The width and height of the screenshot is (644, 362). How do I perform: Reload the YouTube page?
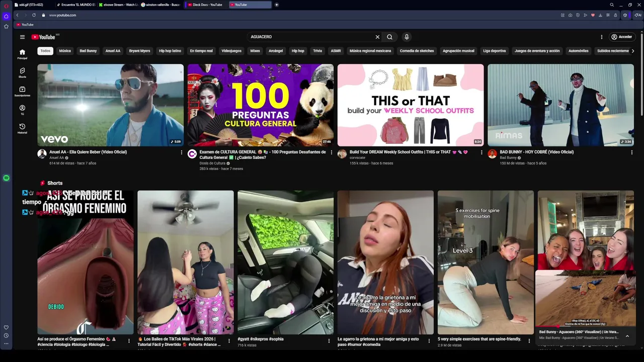(34, 15)
